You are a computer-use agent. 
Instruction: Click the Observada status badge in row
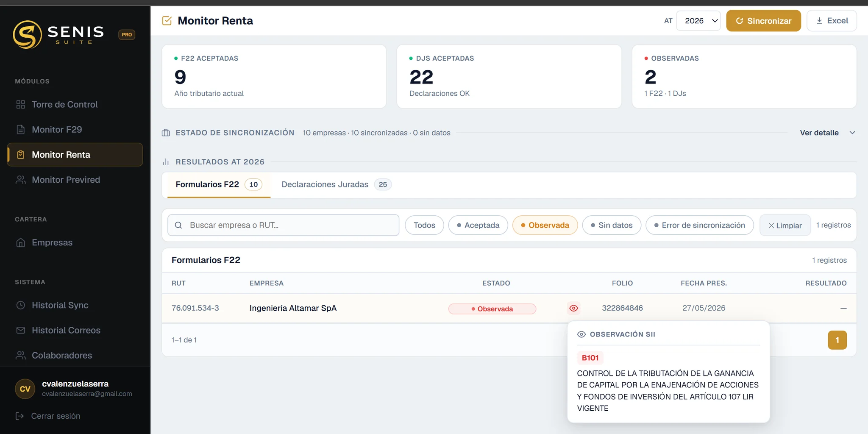[492, 309]
